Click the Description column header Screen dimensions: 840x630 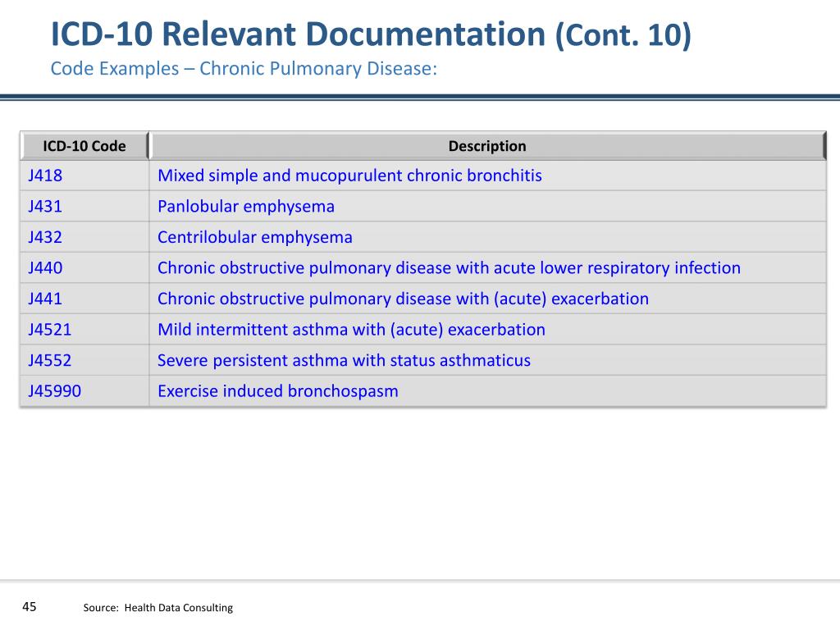coord(487,146)
